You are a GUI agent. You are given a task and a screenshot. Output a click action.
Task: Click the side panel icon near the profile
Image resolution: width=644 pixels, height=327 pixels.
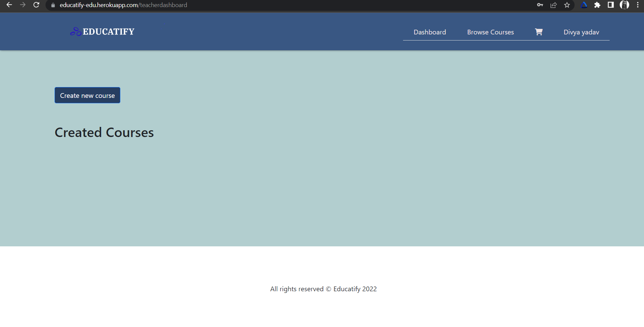610,5
